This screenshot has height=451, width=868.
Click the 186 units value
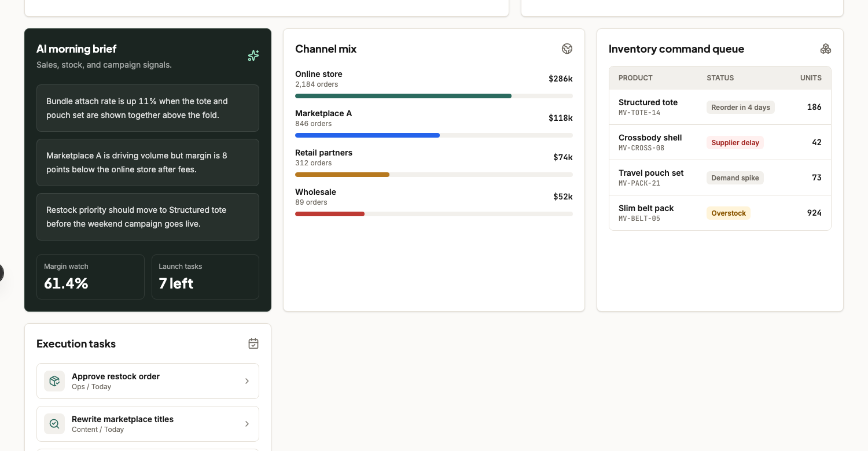tap(814, 107)
